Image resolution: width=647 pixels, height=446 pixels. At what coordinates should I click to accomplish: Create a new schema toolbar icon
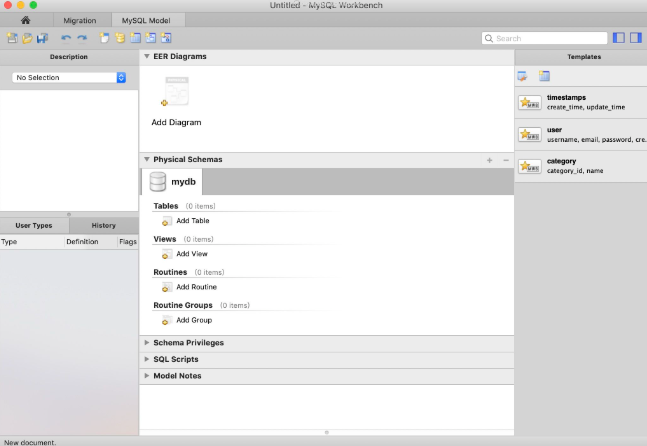tap(120, 38)
